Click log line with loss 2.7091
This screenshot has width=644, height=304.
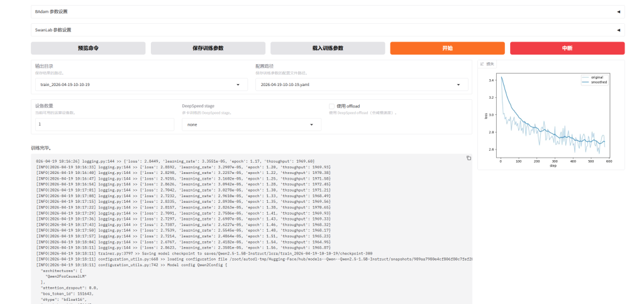pos(183,214)
